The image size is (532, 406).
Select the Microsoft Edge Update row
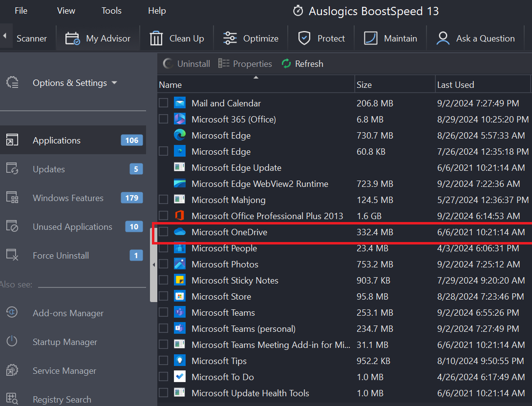(x=344, y=167)
